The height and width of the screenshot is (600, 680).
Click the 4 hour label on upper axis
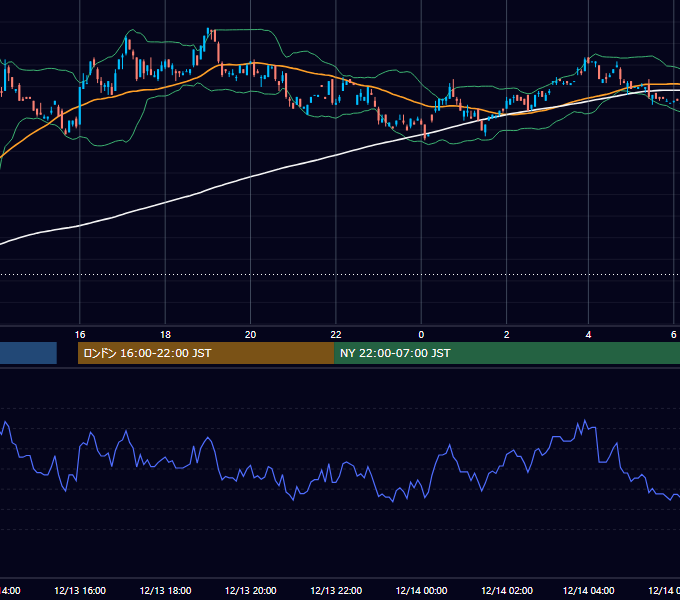coord(588,335)
